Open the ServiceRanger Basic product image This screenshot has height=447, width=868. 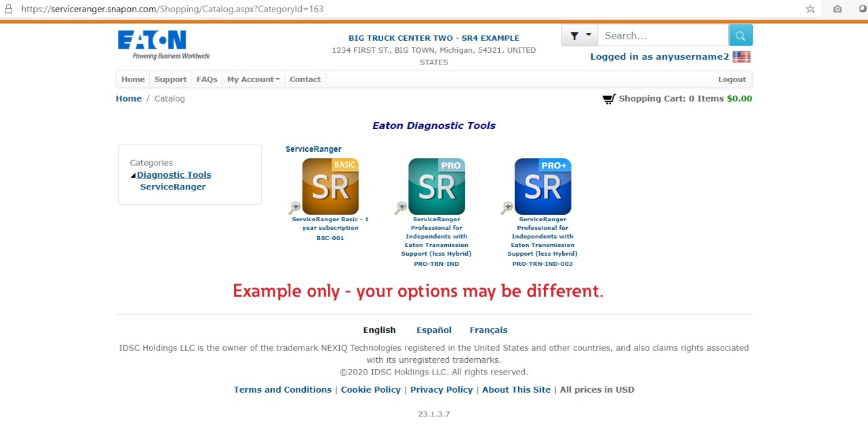(x=330, y=187)
